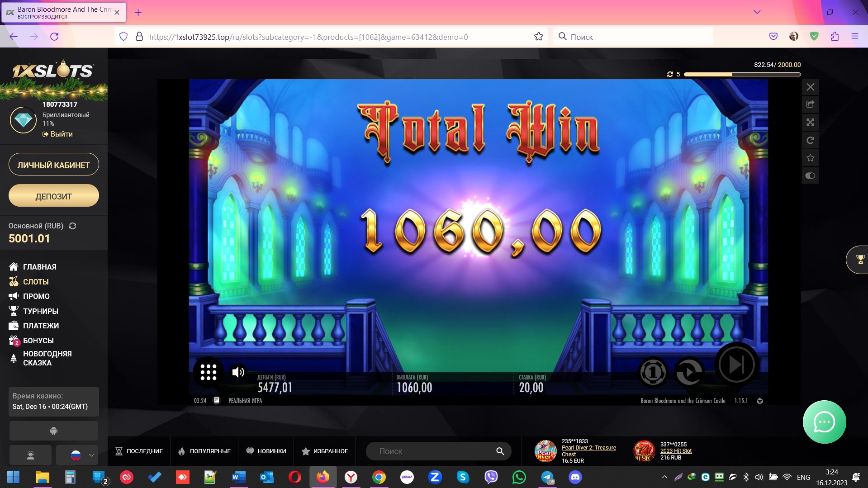Click the game search magnifier icon
Viewport: 868px width, 488px height.
point(500,451)
